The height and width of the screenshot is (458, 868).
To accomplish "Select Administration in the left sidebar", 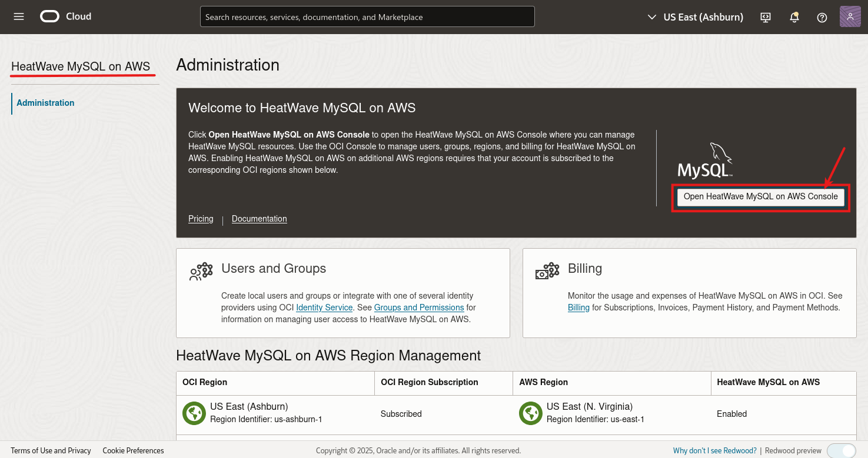I will tap(45, 103).
